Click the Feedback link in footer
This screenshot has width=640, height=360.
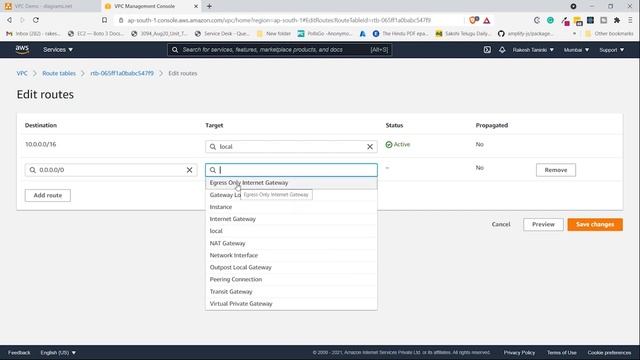pyautogui.click(x=19, y=353)
